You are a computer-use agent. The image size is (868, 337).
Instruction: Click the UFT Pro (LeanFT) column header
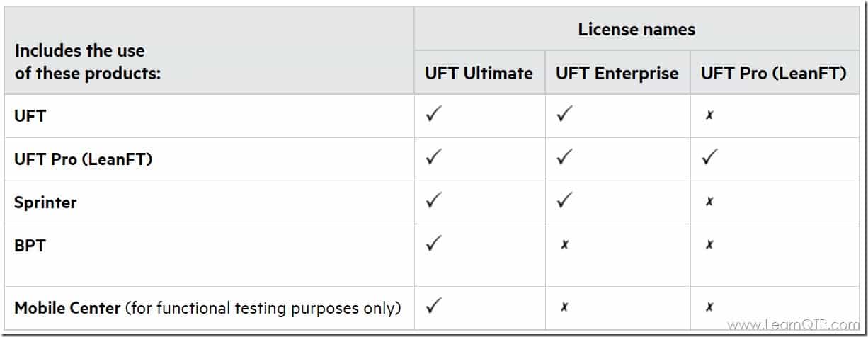[x=774, y=73]
